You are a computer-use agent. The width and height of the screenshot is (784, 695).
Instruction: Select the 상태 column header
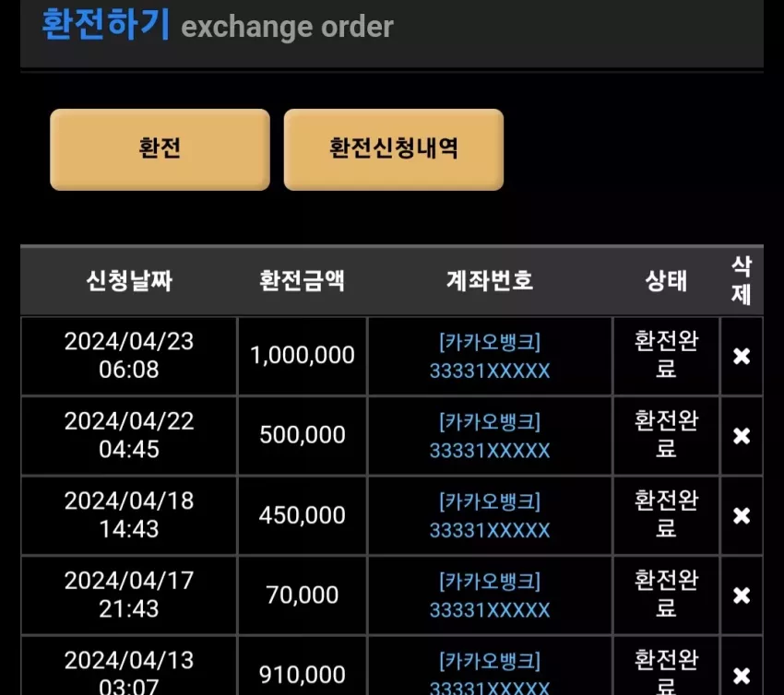click(x=666, y=280)
